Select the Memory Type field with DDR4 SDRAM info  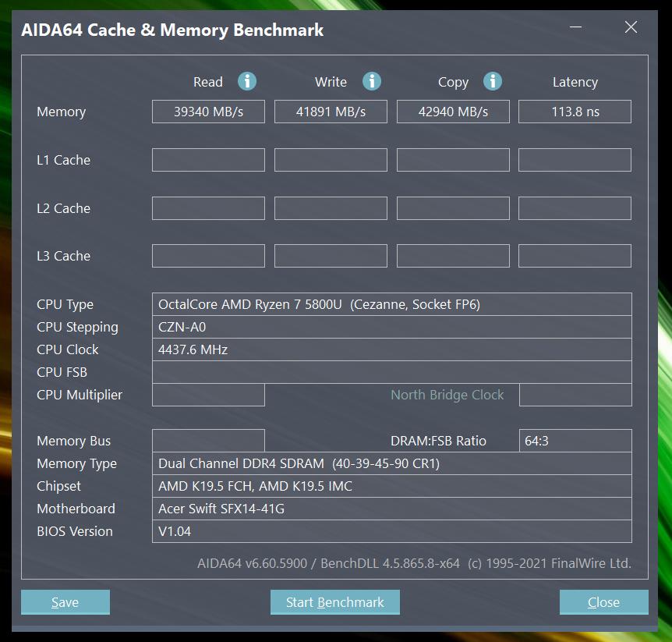pos(393,463)
